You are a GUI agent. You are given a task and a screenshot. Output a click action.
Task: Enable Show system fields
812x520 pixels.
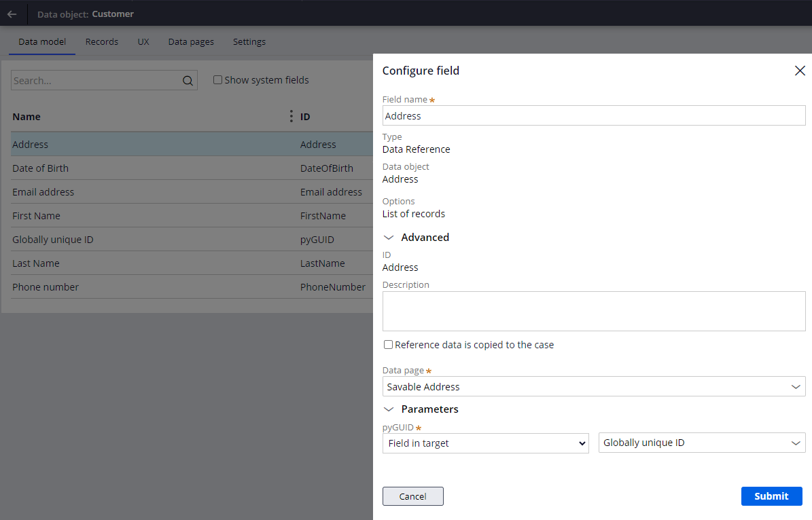[x=217, y=79]
